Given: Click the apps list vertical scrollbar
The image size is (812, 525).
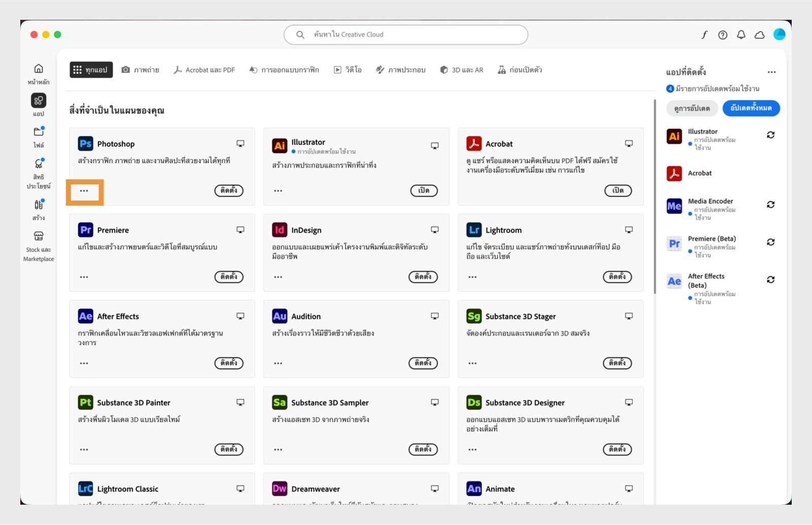Looking at the screenshot, I should tap(655, 196).
